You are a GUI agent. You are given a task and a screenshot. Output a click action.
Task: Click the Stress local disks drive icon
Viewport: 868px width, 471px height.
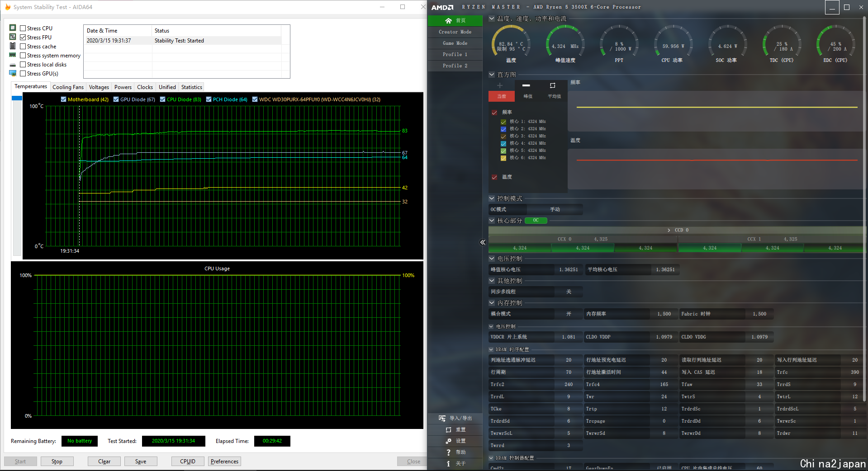click(13, 65)
